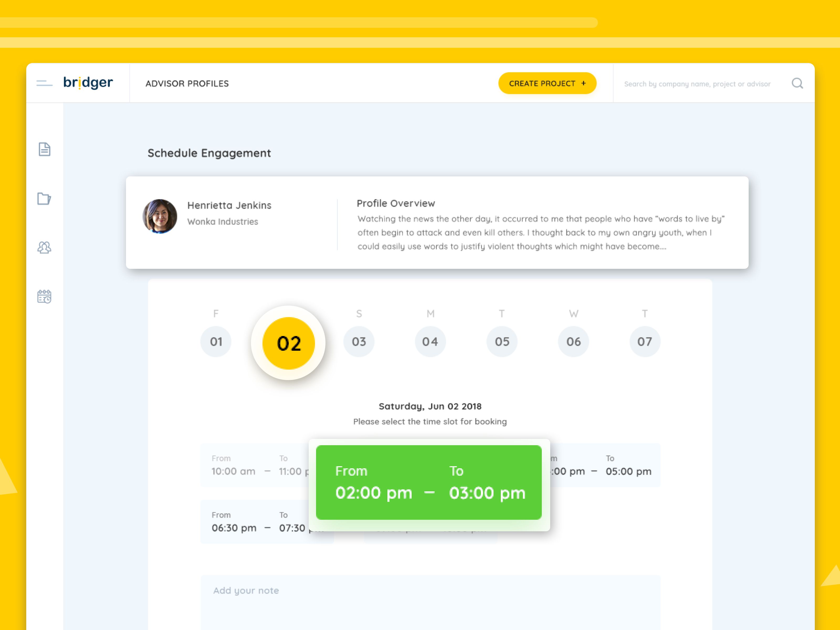This screenshot has height=630, width=840.
Task: Open Henrietta Jenkins avatar photo
Action: point(160,216)
